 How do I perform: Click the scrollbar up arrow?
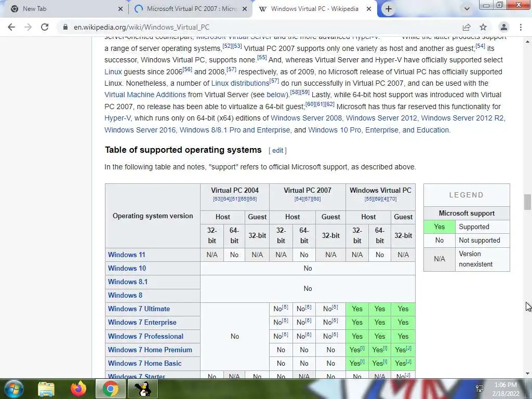[527, 42]
